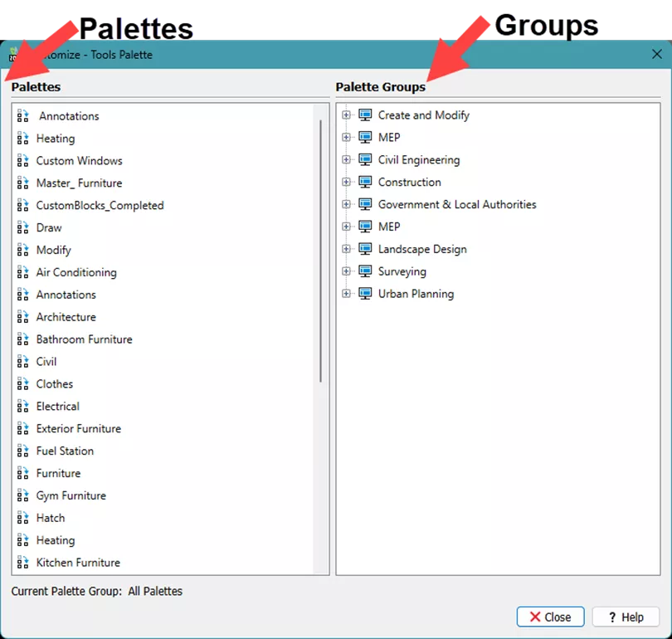The height and width of the screenshot is (639, 672).
Task: Click the Hatch palette icon
Action: coord(22,518)
